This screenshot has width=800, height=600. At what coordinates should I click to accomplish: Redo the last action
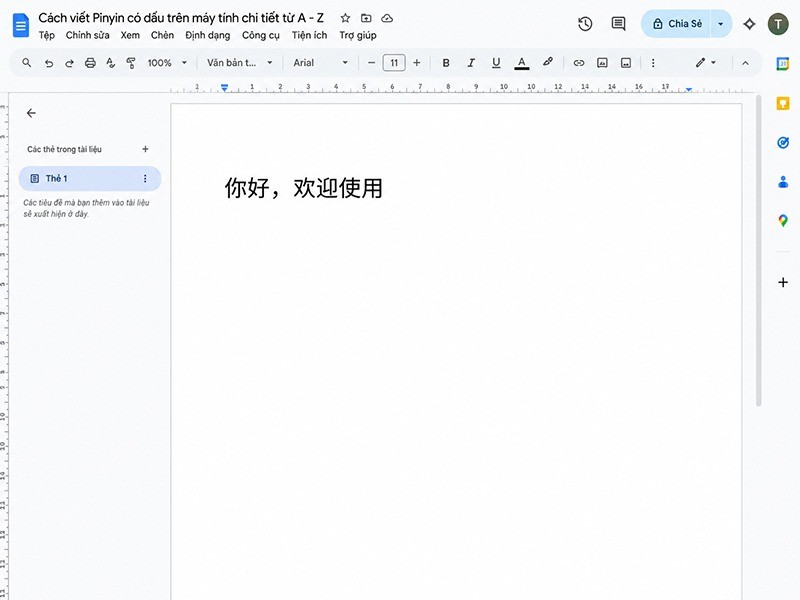tap(69, 63)
